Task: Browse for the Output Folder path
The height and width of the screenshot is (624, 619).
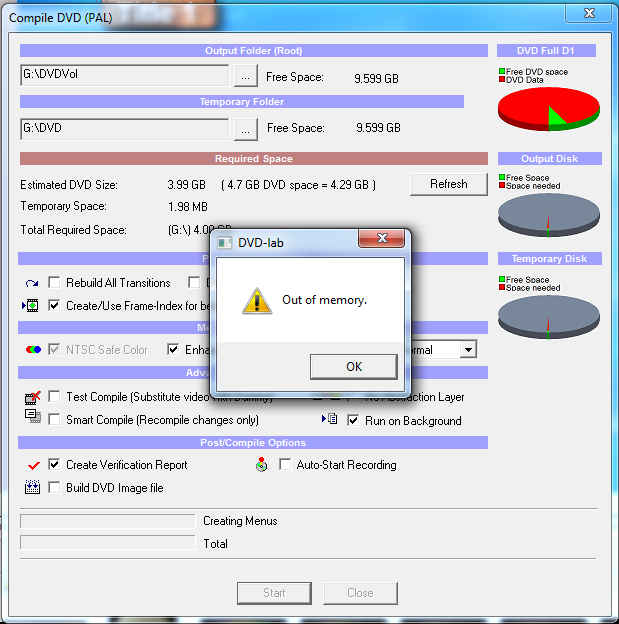Action: 246,76
